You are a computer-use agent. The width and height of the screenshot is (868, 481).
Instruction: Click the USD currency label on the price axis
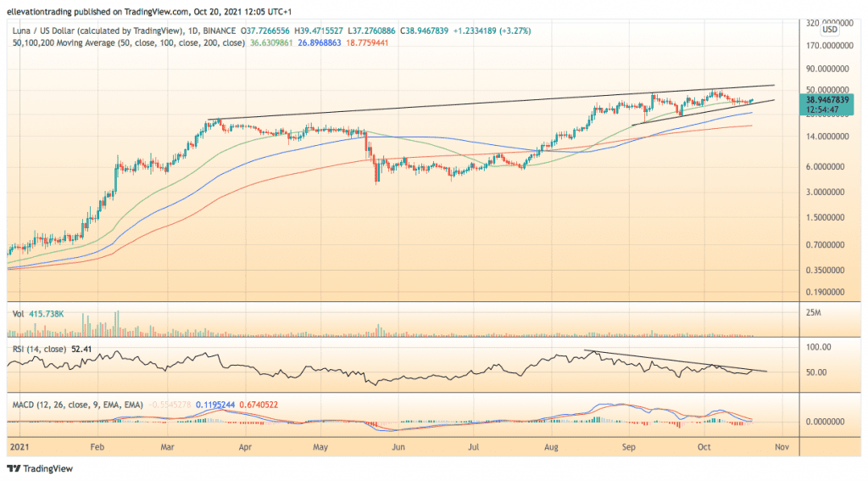[830, 30]
